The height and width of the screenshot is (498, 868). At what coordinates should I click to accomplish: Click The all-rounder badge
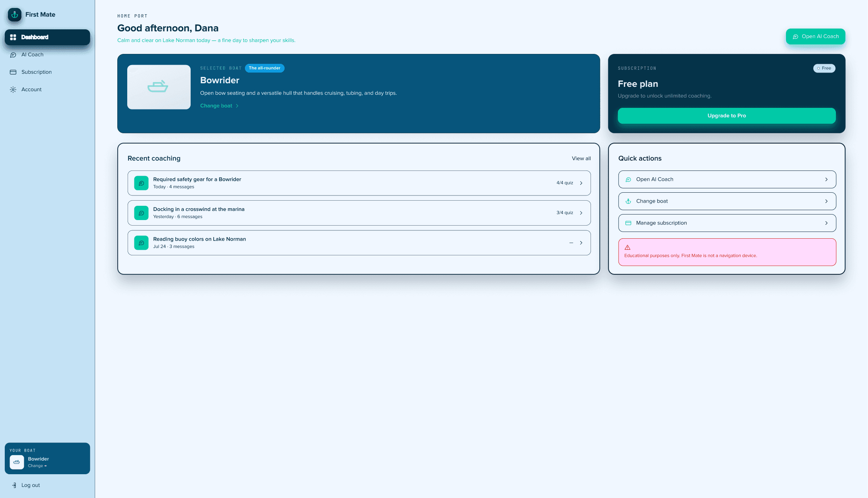pos(264,68)
